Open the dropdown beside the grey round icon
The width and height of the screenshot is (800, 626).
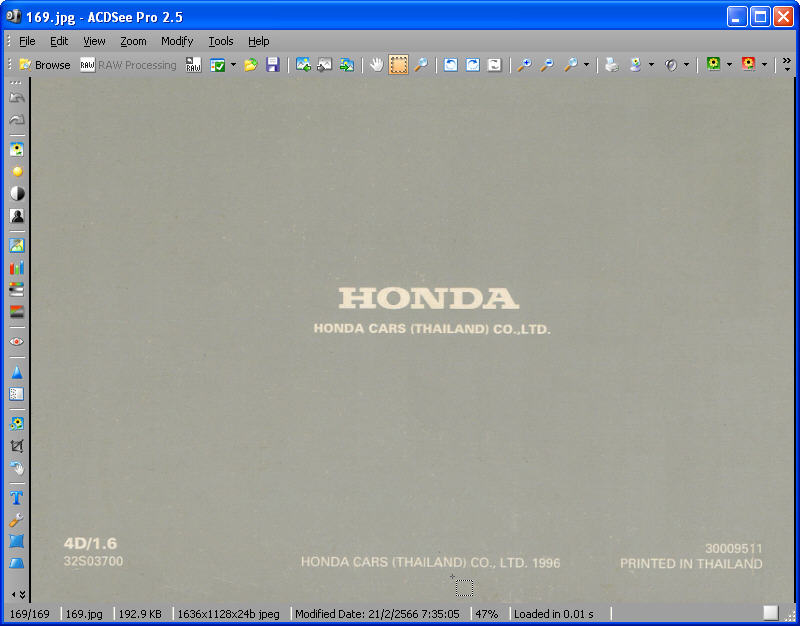(x=686, y=65)
